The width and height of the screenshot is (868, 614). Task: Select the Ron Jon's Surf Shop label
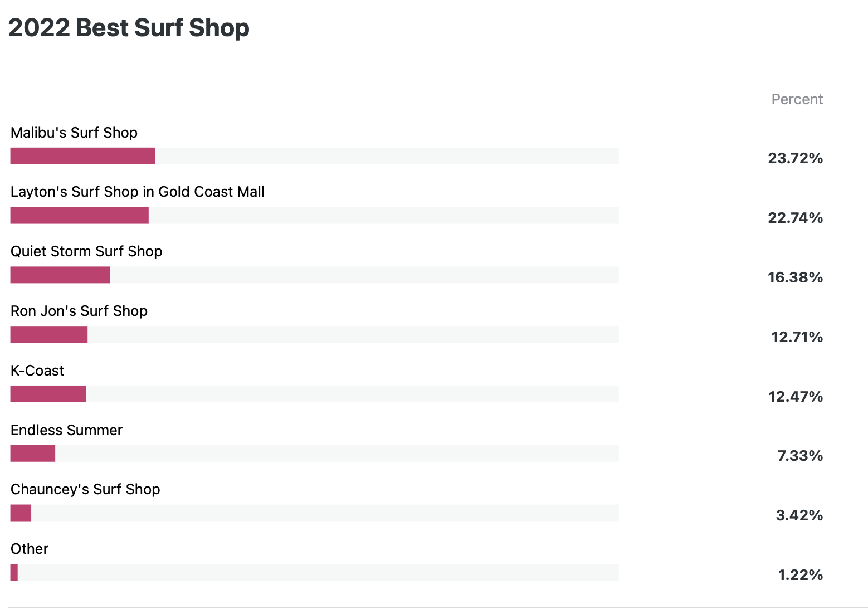79,311
